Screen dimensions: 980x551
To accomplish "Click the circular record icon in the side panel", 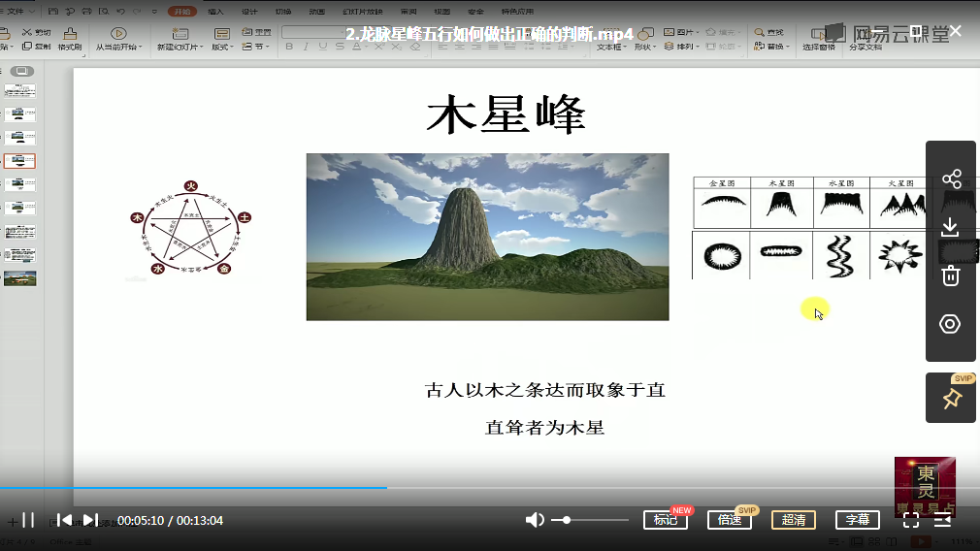I will pos(950,324).
